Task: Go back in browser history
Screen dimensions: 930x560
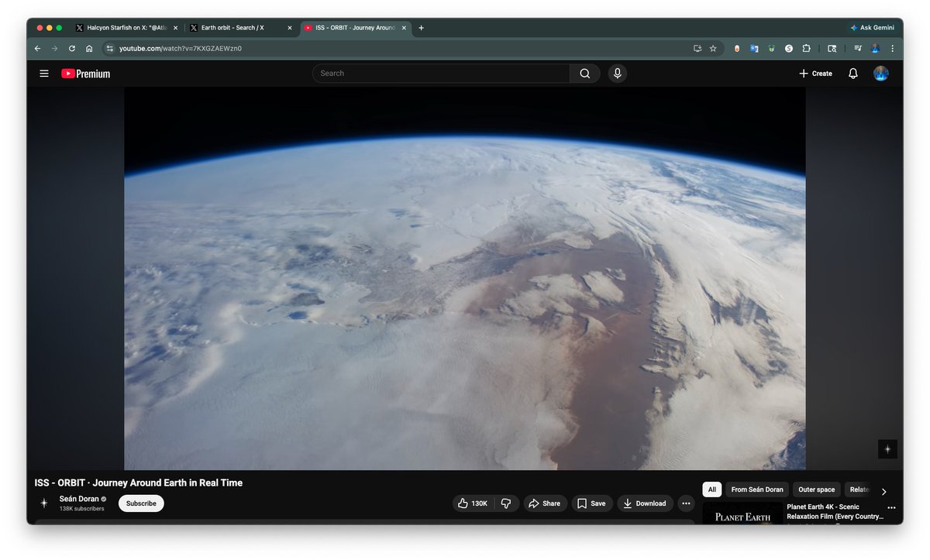Action: 37,48
